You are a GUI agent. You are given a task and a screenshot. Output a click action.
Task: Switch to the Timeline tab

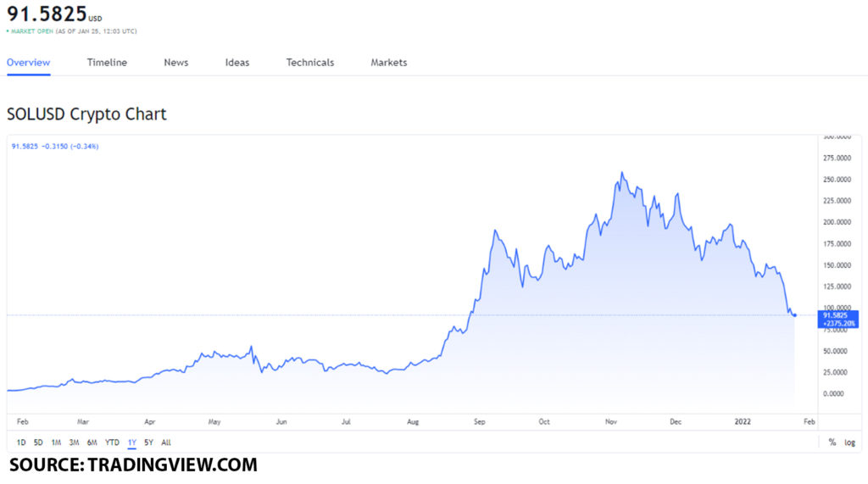point(107,63)
